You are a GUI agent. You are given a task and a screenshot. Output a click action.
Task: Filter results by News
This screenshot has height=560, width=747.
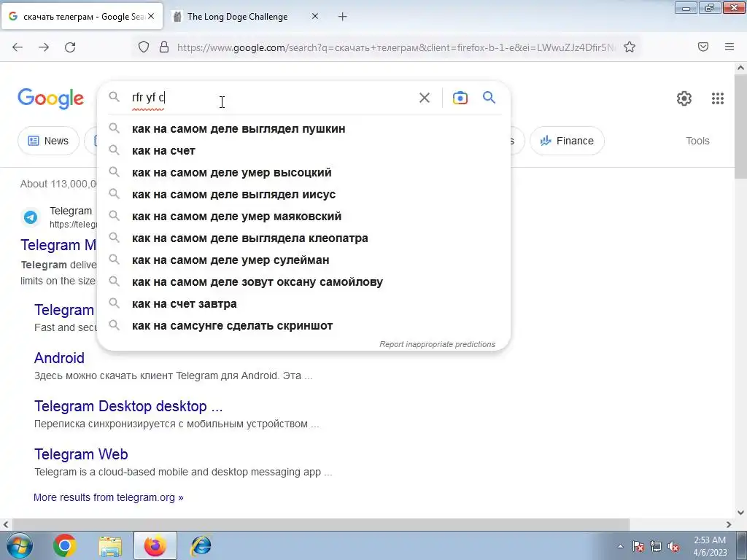point(48,141)
